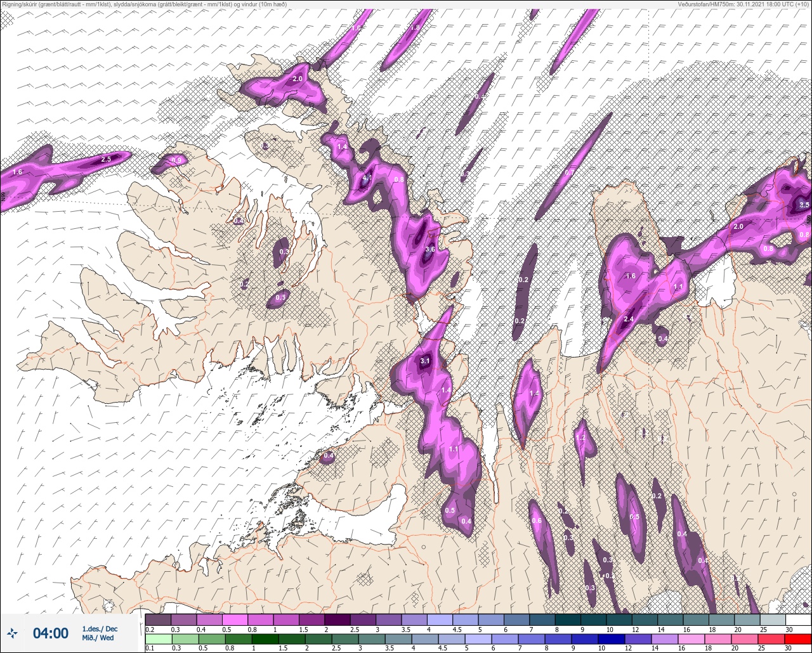Click the 3.5 snowfall value at the map's edge
Screen dimensions: 812x653
804,205
